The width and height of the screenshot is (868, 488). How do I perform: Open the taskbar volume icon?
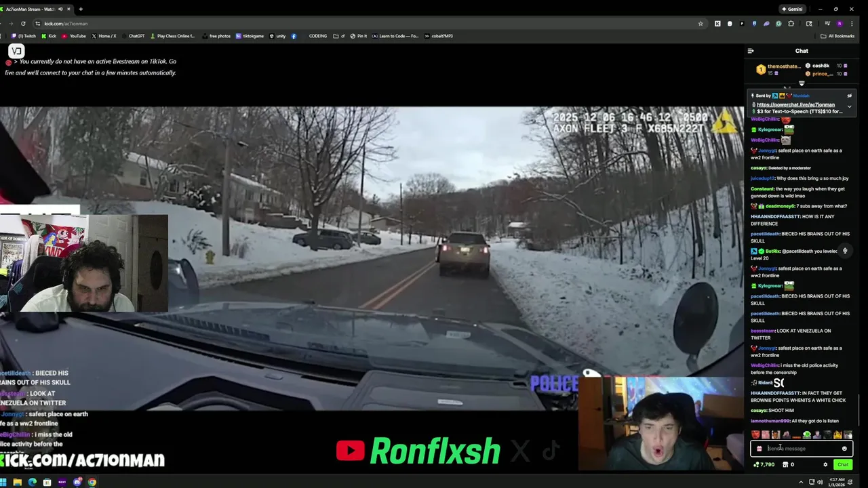click(820, 483)
